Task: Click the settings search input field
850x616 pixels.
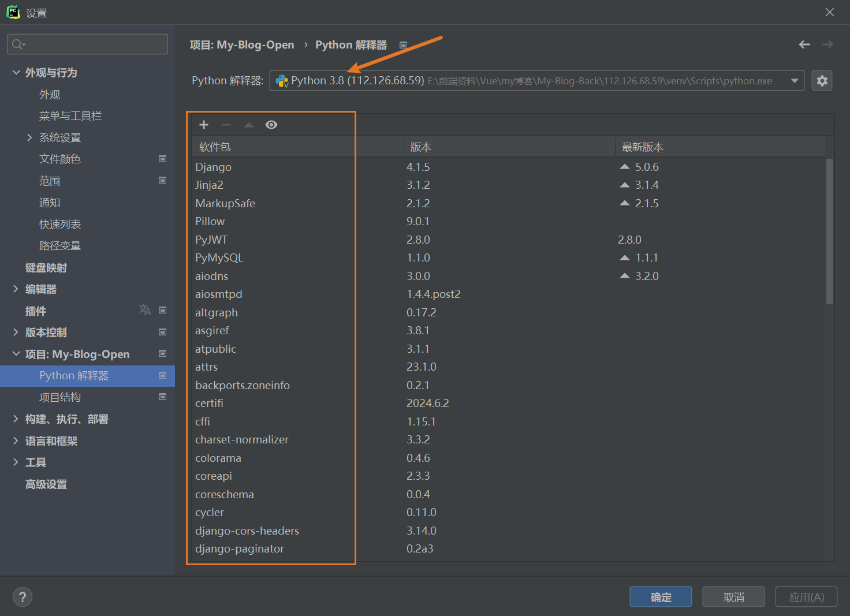Action: coord(87,44)
